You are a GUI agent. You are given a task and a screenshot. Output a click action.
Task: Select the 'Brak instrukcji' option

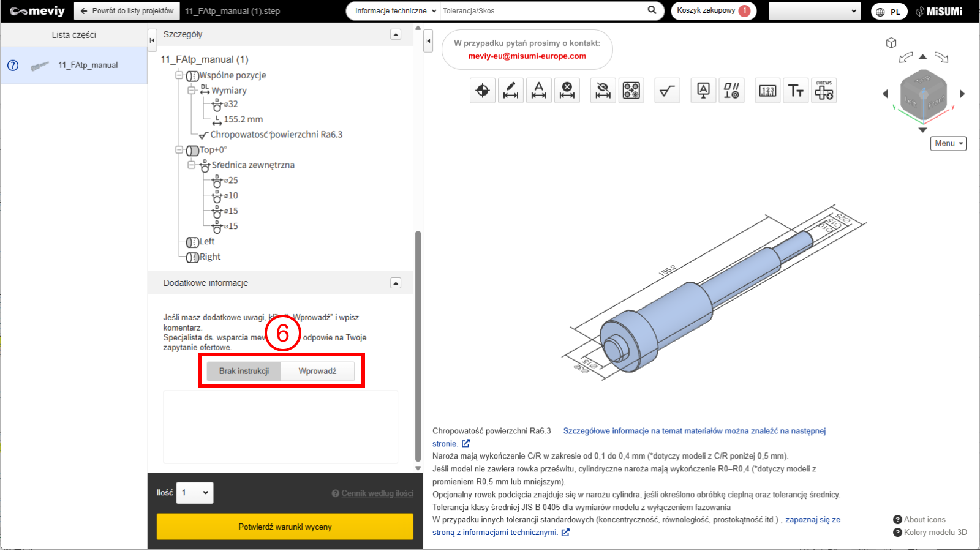(244, 371)
